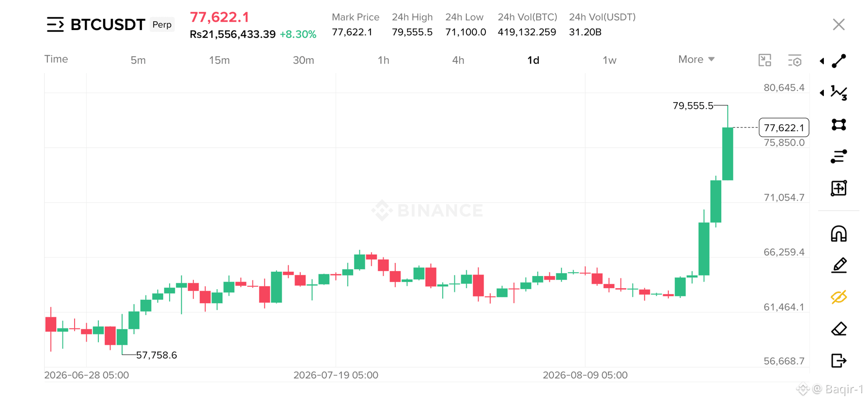Click the 2026-08-09 05:00 date label
Viewport: 868px width, 401px height.
585,375
